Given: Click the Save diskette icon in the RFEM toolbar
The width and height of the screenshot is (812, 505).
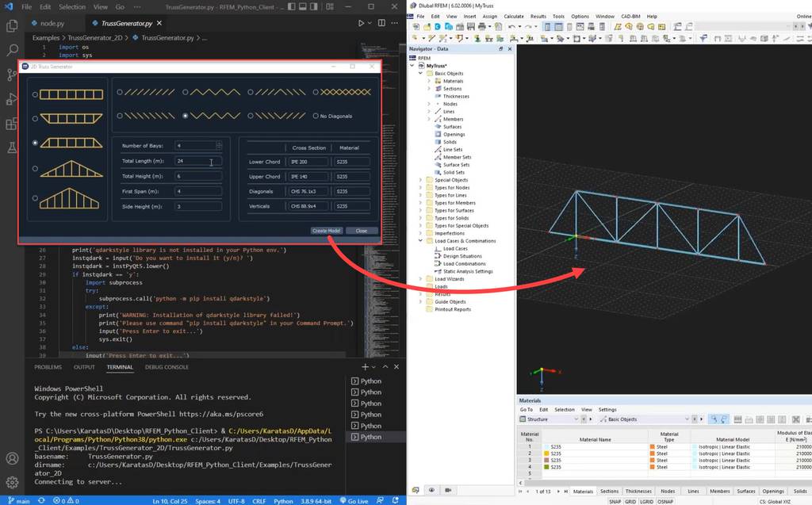Looking at the screenshot, I should point(471,26).
